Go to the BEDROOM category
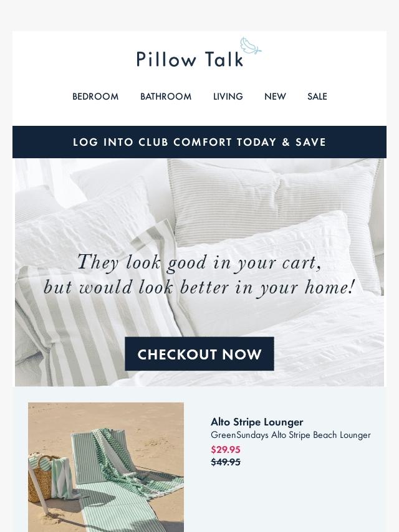Screen dimensions: 399x532 click(x=95, y=97)
